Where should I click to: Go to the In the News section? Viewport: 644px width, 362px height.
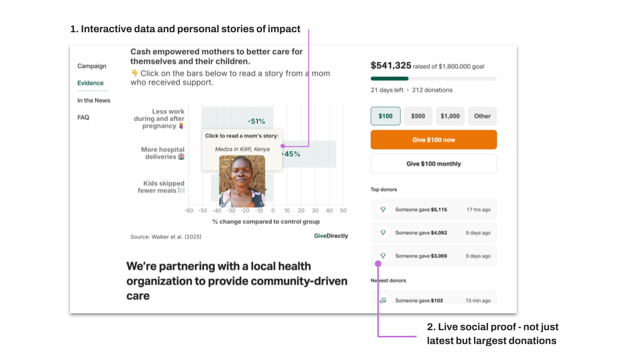(94, 101)
